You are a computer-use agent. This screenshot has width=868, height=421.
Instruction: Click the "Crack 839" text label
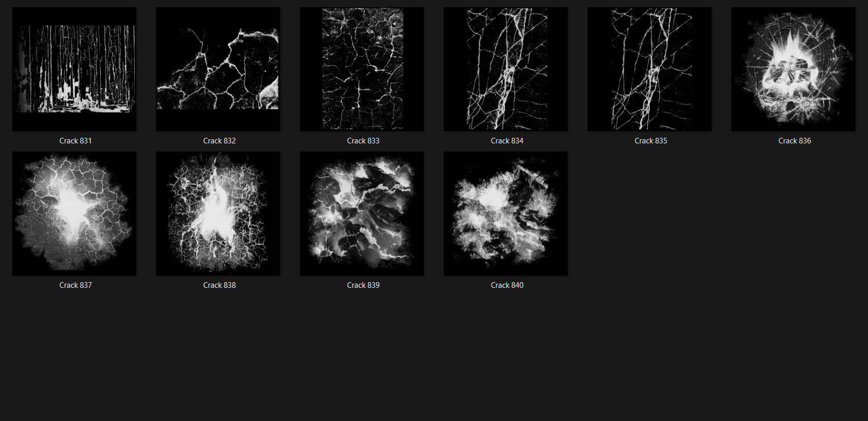coord(363,285)
